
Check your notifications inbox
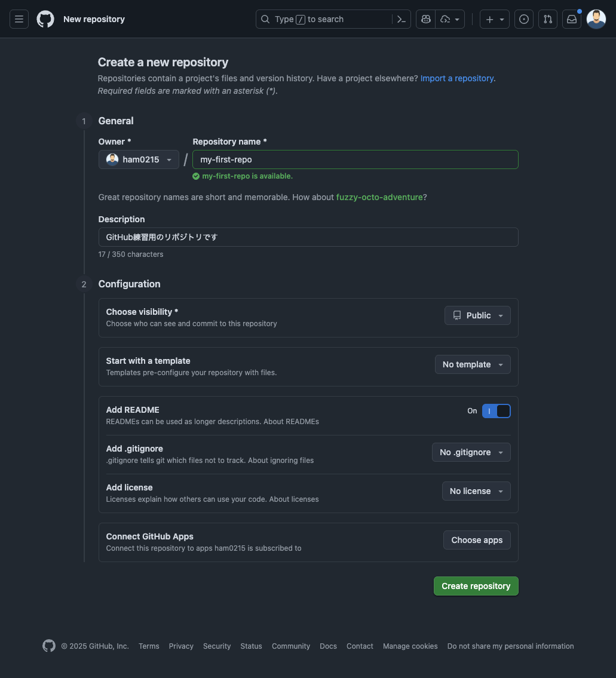tap(571, 19)
